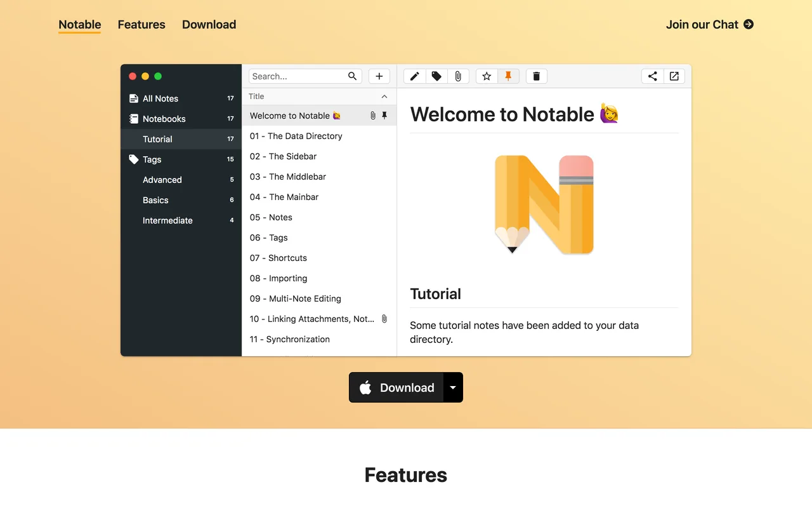
Task: Click the Tags label icon in sidebar
Action: coord(134,159)
